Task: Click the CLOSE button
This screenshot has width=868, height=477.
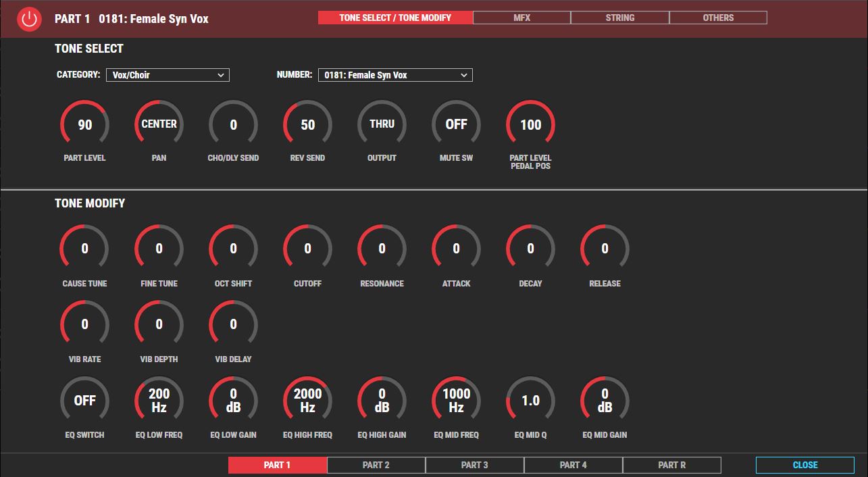Action: pyautogui.click(x=805, y=465)
